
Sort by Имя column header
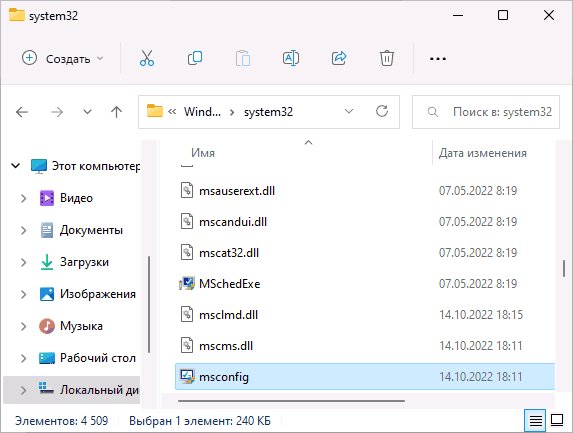click(x=203, y=153)
